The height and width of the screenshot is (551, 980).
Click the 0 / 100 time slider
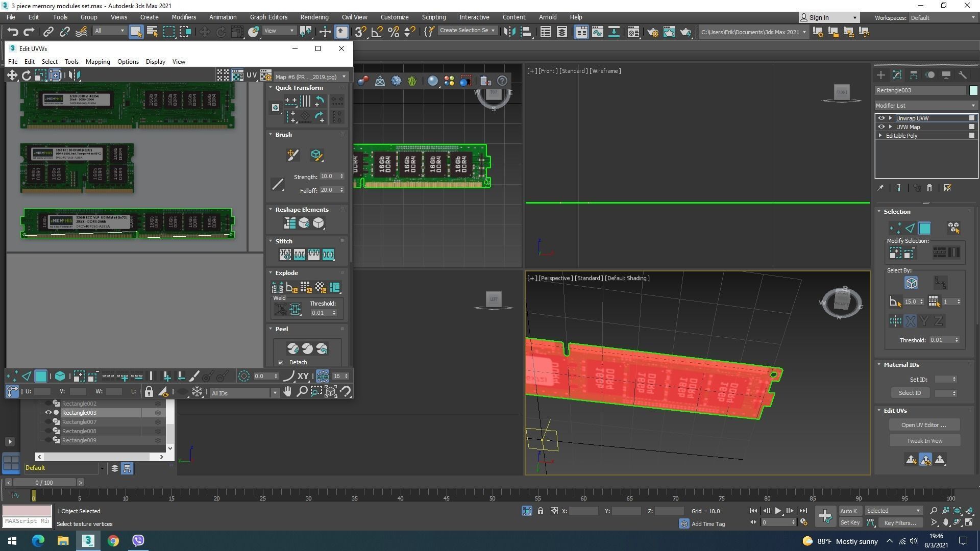coord(44,483)
